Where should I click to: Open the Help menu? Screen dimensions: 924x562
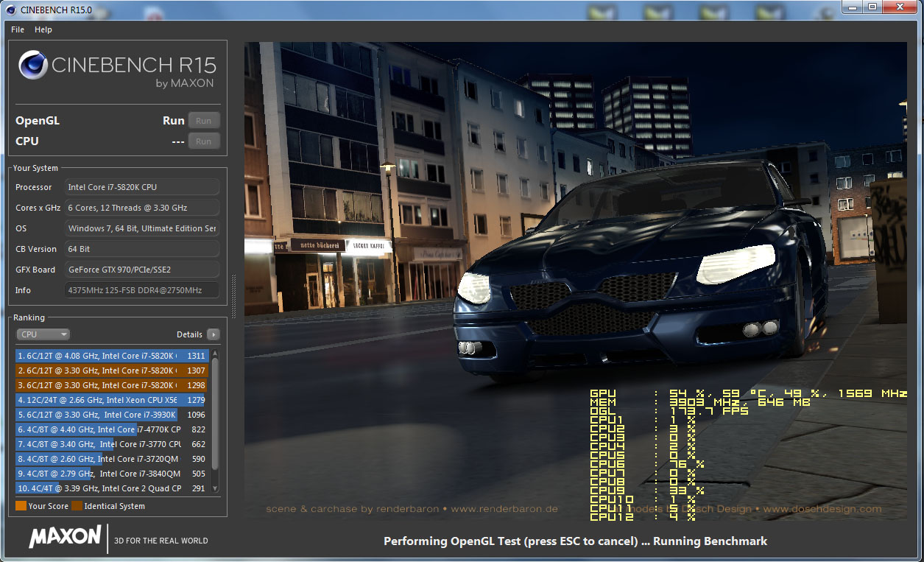point(43,29)
